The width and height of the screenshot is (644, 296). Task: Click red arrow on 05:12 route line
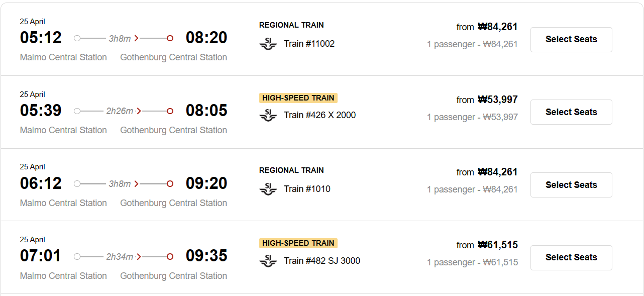137,38
